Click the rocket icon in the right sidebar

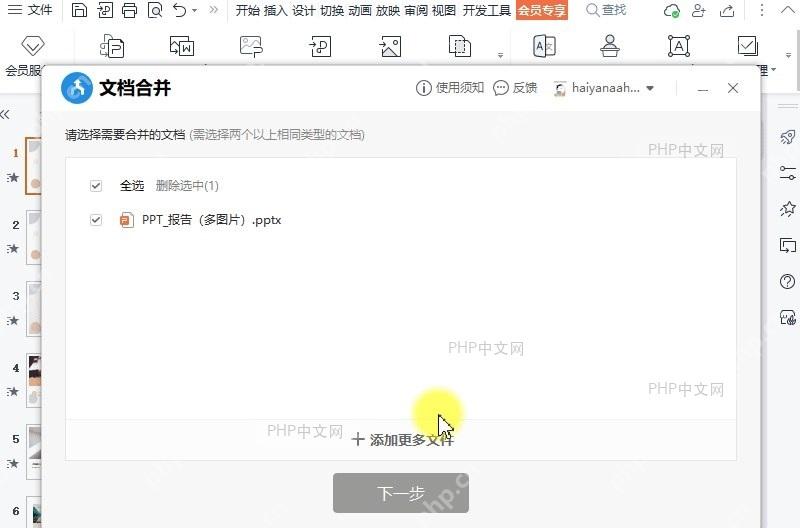788,137
